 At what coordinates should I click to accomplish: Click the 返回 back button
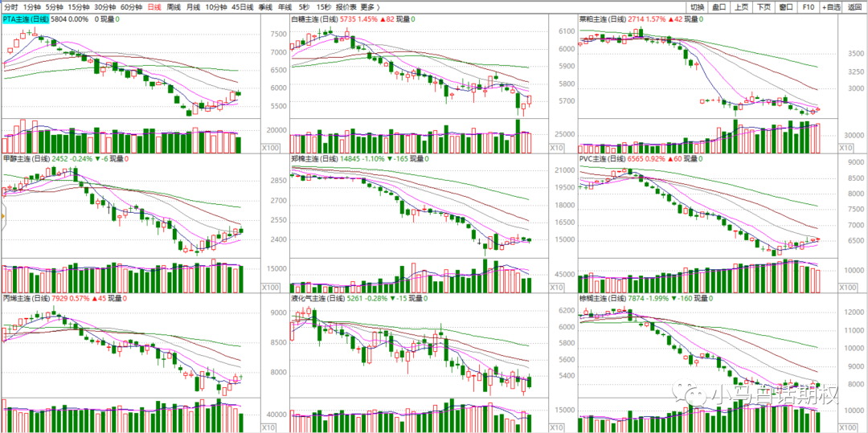click(x=855, y=6)
